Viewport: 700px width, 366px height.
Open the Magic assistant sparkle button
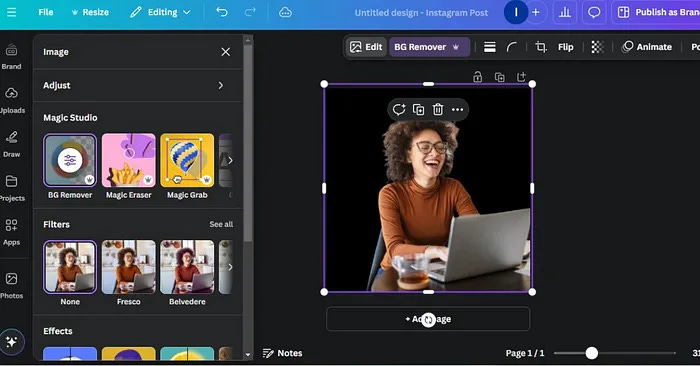pyautogui.click(x=12, y=342)
